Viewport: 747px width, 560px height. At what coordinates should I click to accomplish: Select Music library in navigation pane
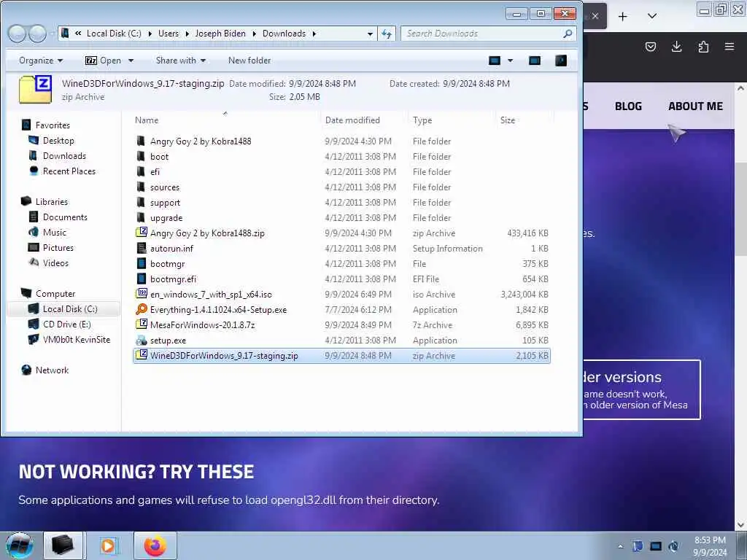(54, 233)
